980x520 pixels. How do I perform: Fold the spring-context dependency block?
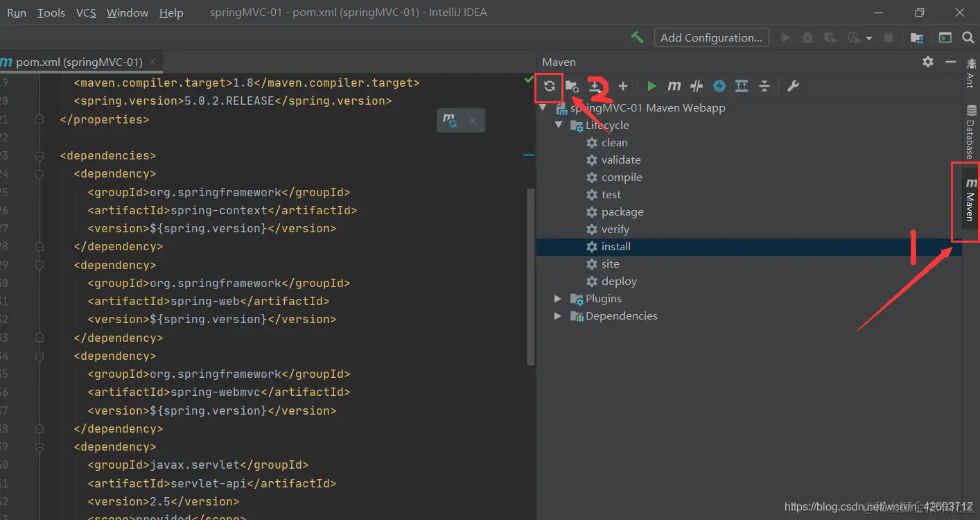tap(39, 174)
